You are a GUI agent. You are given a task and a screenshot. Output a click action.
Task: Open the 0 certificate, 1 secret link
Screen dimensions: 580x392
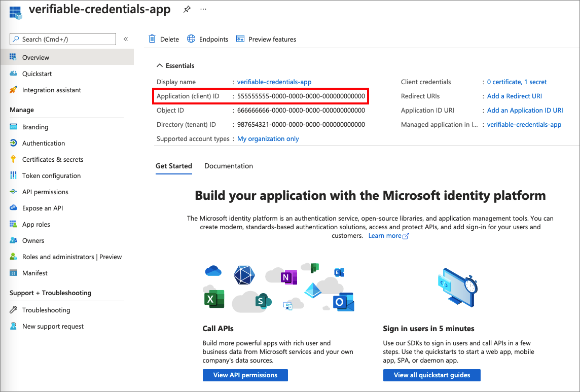pyautogui.click(x=517, y=82)
